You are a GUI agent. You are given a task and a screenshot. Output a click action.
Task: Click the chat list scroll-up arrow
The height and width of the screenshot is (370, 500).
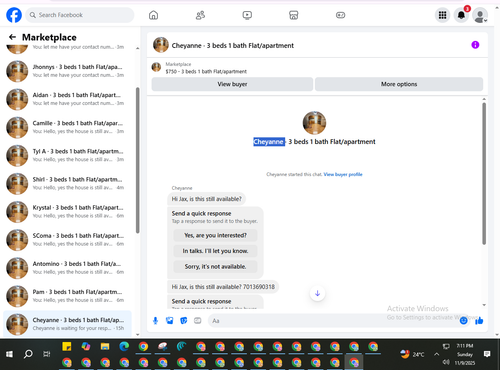click(x=137, y=48)
